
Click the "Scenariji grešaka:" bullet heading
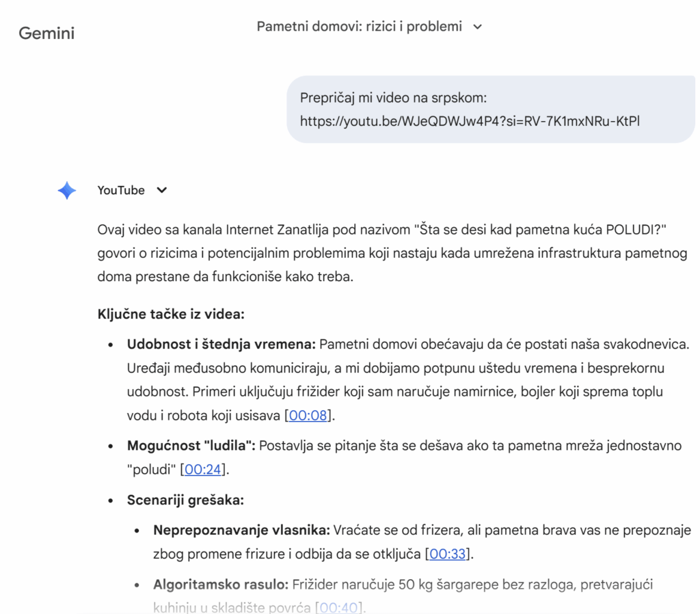pyautogui.click(x=185, y=500)
